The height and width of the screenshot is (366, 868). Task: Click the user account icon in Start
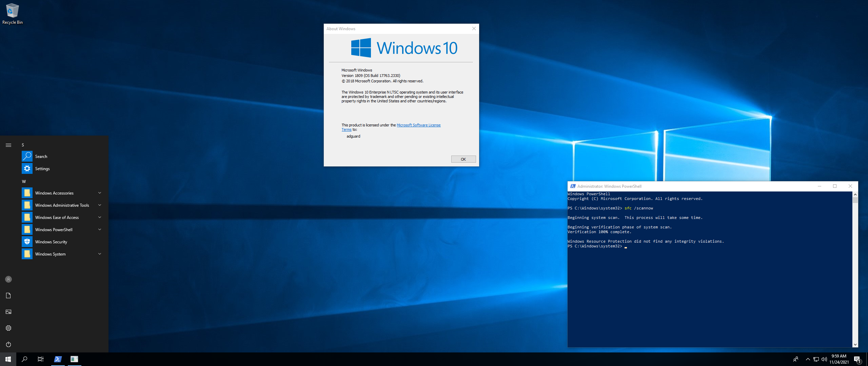(x=8, y=279)
